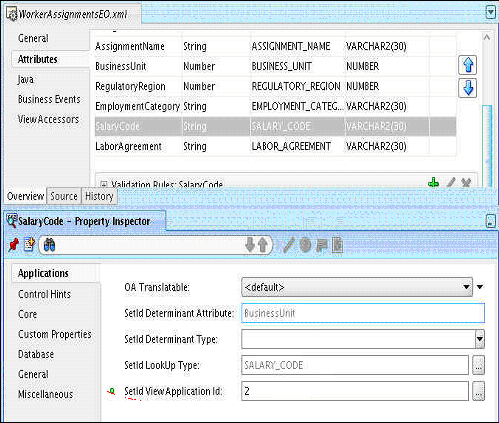This screenshot has height=423, width=499.
Task: Switch to the Overview tab
Action: [x=25, y=196]
